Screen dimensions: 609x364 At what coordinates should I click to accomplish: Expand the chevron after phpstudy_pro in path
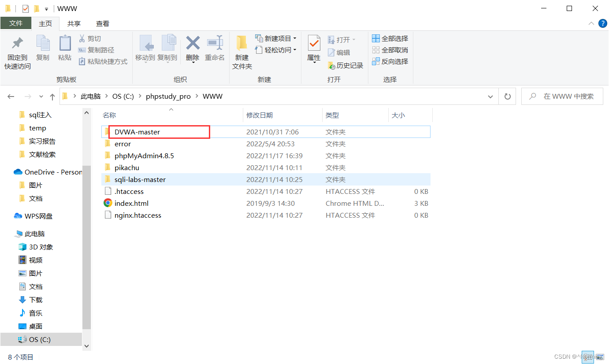197,97
